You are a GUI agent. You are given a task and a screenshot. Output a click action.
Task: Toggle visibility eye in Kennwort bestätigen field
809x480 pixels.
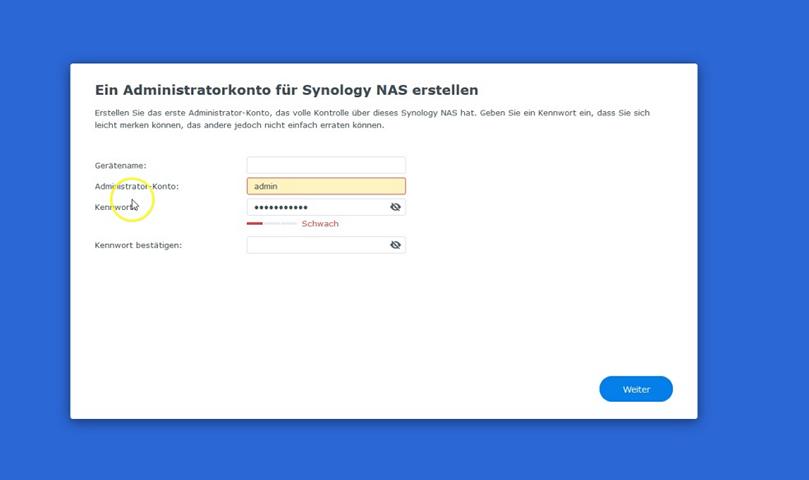(x=395, y=245)
